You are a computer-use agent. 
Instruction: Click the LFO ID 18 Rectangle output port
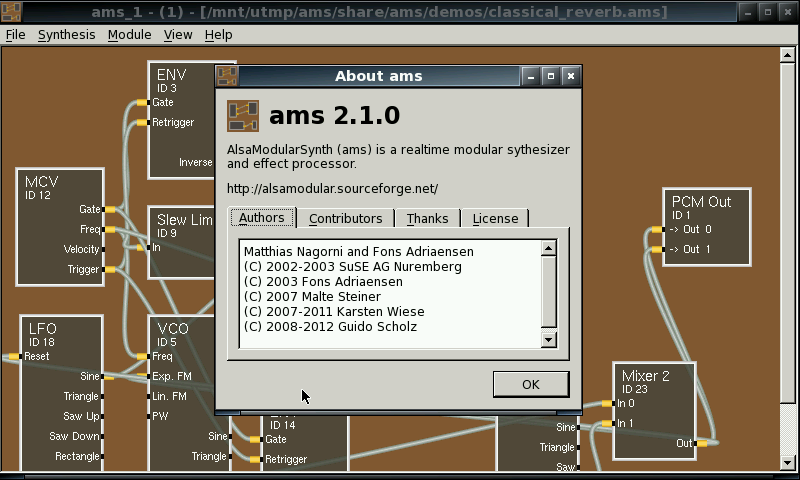click(x=103, y=456)
